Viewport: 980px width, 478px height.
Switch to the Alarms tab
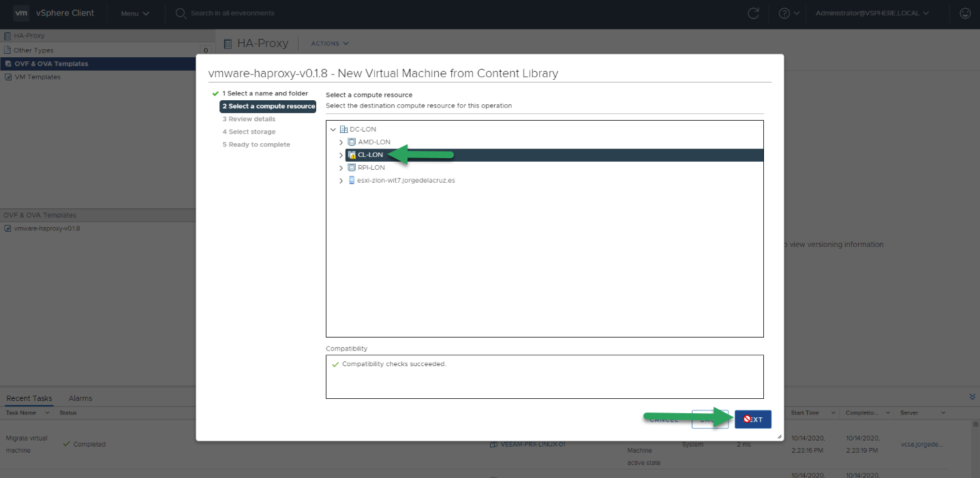click(80, 398)
